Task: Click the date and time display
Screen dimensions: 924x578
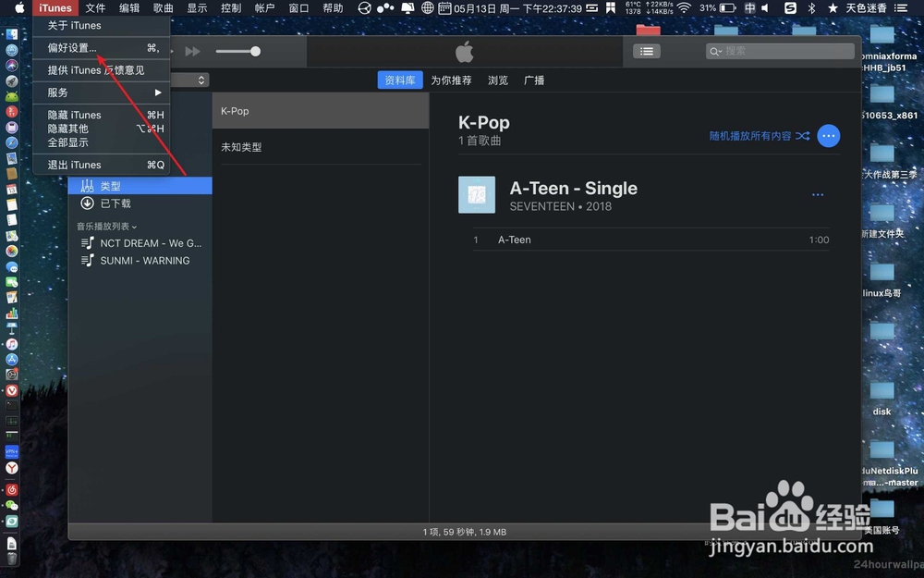Action: point(518,8)
